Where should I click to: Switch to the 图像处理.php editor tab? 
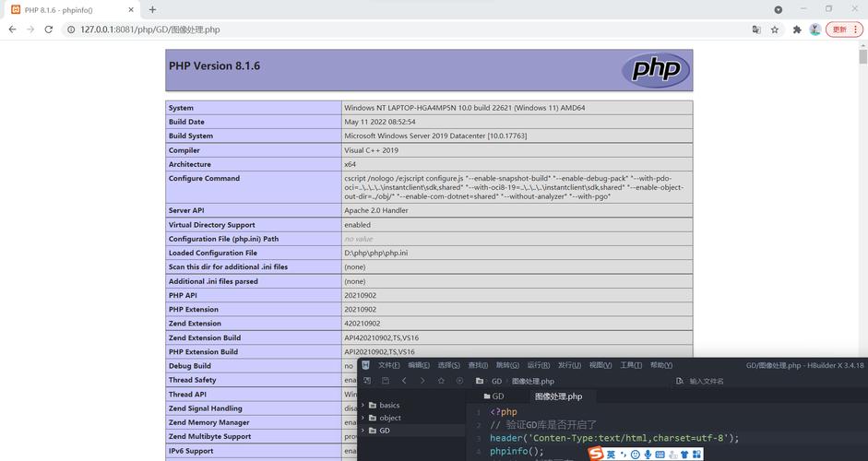(x=558, y=396)
